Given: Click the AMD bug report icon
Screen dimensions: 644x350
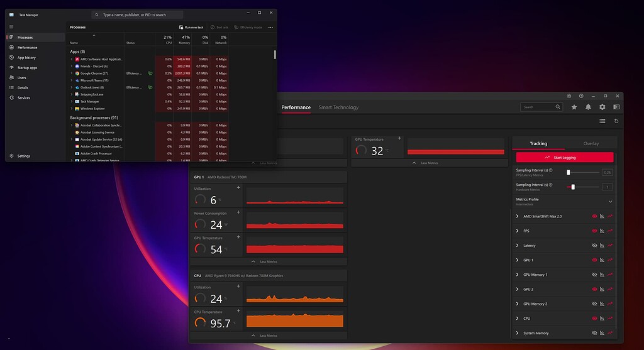Looking at the screenshot, I should pyautogui.click(x=569, y=96).
